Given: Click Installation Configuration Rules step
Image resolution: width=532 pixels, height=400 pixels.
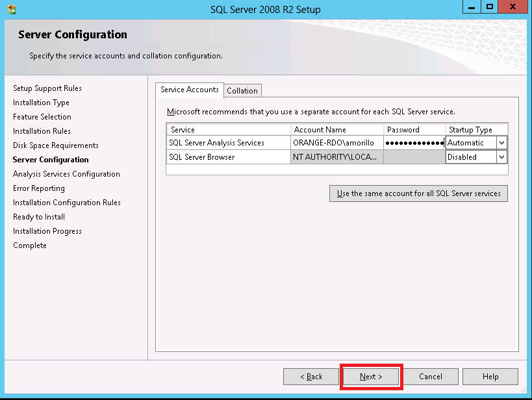Looking at the screenshot, I should pos(66,203).
